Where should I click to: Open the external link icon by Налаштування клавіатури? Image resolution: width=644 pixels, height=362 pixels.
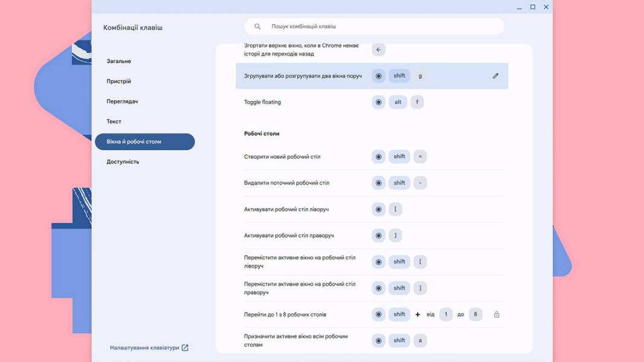pos(185,348)
